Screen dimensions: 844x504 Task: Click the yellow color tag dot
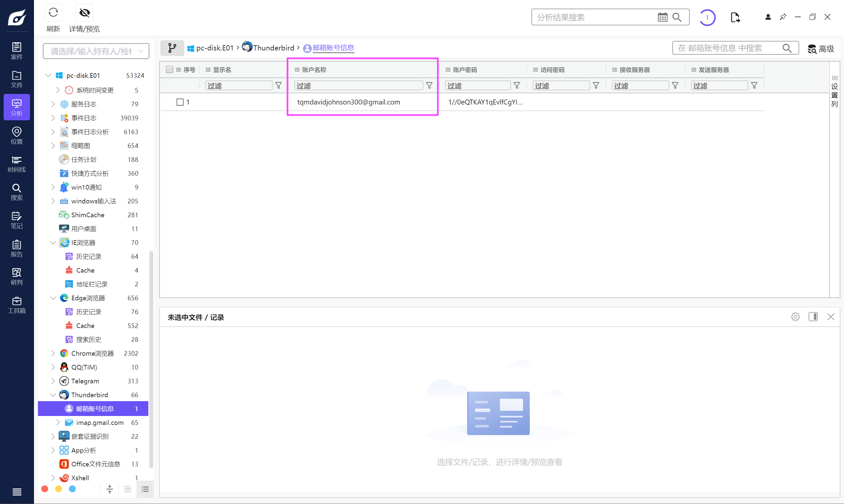[x=58, y=489]
